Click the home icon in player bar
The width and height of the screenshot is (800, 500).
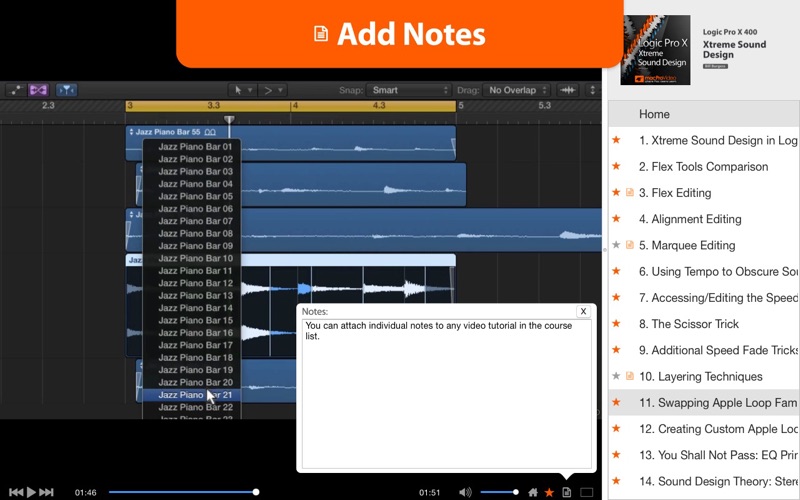[533, 492]
